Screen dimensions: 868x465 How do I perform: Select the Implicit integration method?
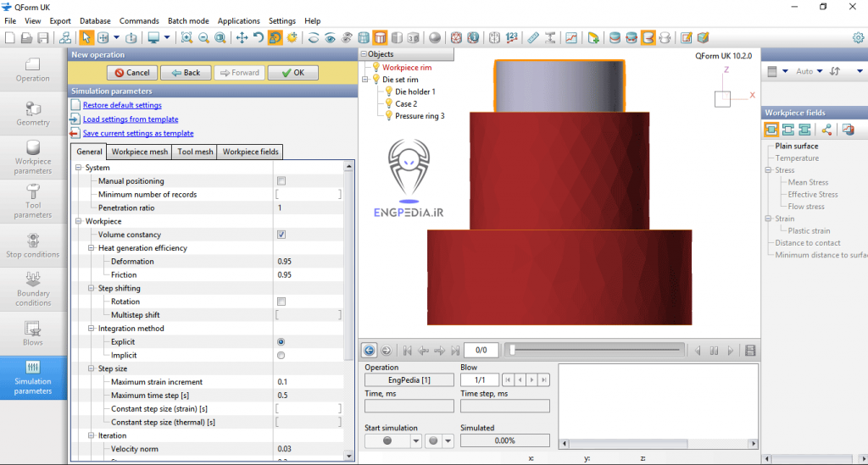pyautogui.click(x=281, y=355)
